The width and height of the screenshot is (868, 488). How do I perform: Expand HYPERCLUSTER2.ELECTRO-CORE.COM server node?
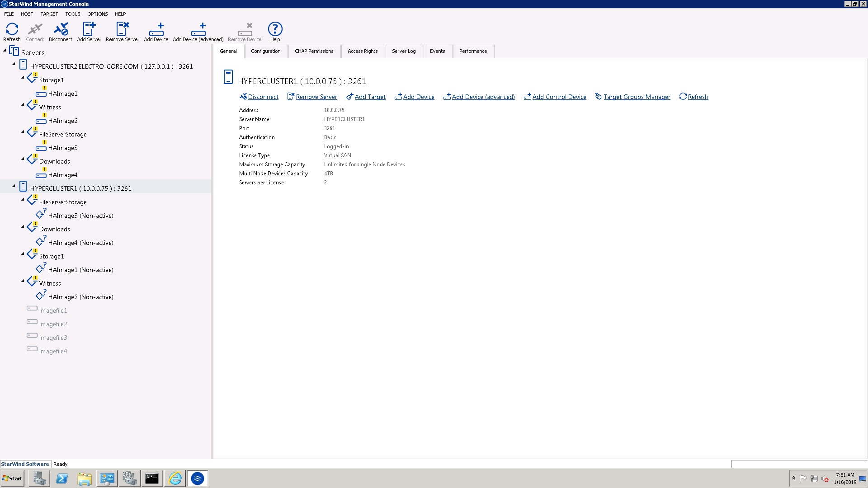pos(13,66)
